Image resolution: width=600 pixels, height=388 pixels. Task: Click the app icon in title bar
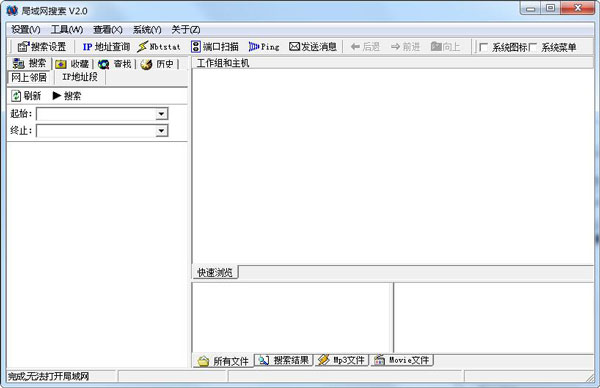12,10
